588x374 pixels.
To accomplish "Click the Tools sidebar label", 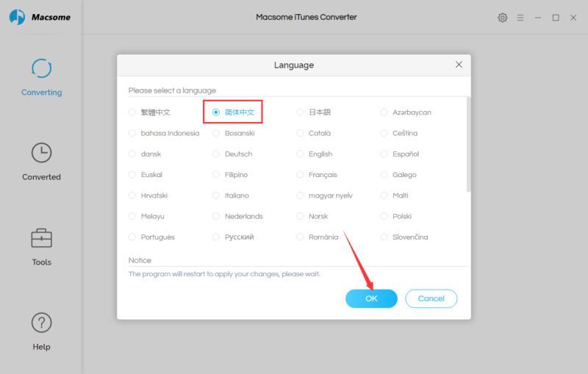I will click(x=41, y=262).
